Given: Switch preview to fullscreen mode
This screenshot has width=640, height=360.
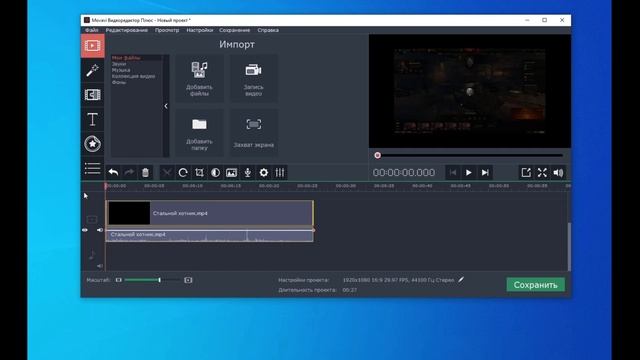Looking at the screenshot, I should (x=542, y=173).
